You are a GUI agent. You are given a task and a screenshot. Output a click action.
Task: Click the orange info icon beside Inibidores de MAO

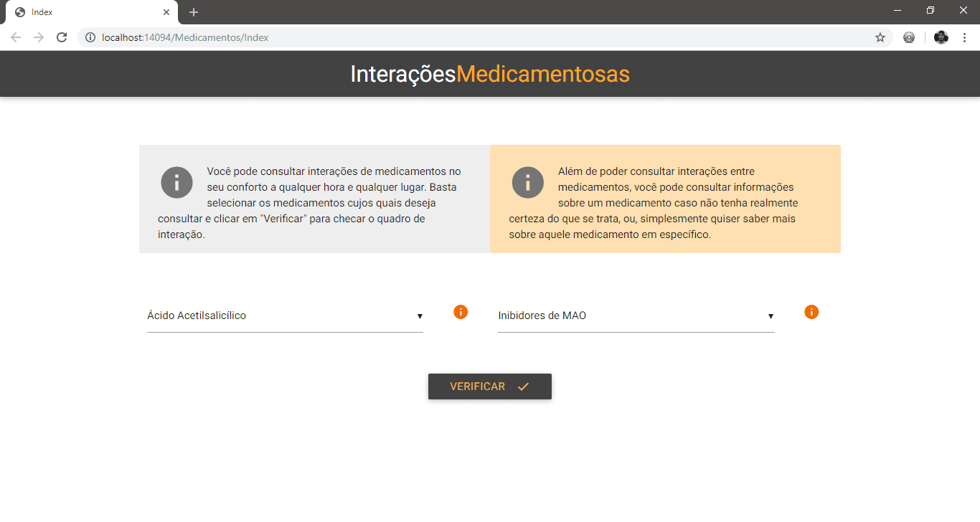pyautogui.click(x=811, y=312)
